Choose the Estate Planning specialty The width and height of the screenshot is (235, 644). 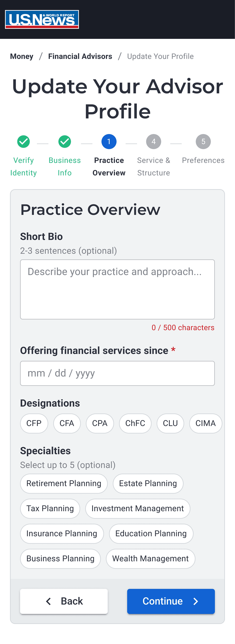148,483
